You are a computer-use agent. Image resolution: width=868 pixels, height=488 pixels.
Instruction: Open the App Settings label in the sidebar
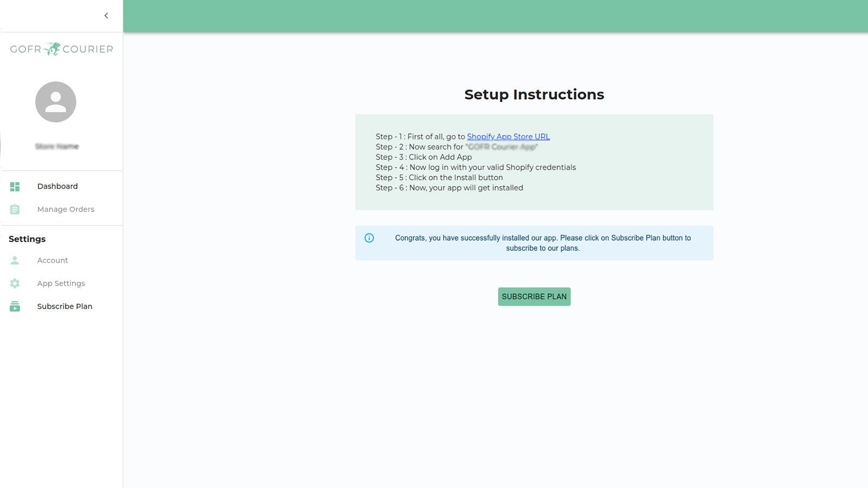(61, 284)
